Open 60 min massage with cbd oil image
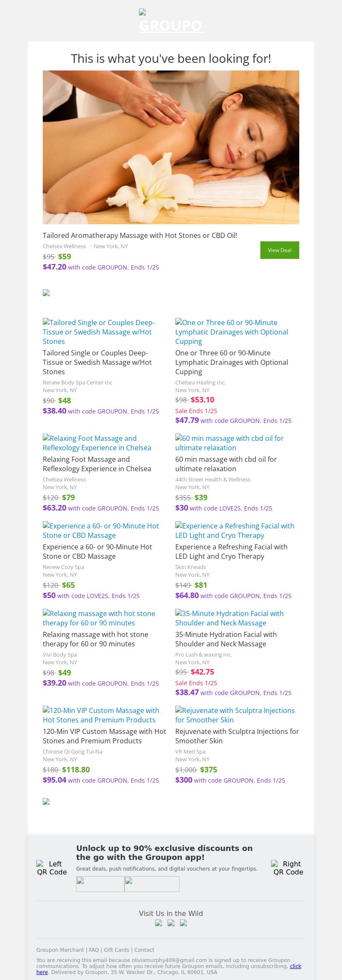 pos(230,443)
